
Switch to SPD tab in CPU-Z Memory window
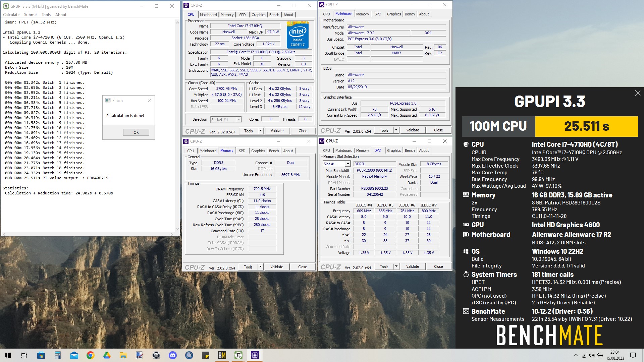point(242,151)
